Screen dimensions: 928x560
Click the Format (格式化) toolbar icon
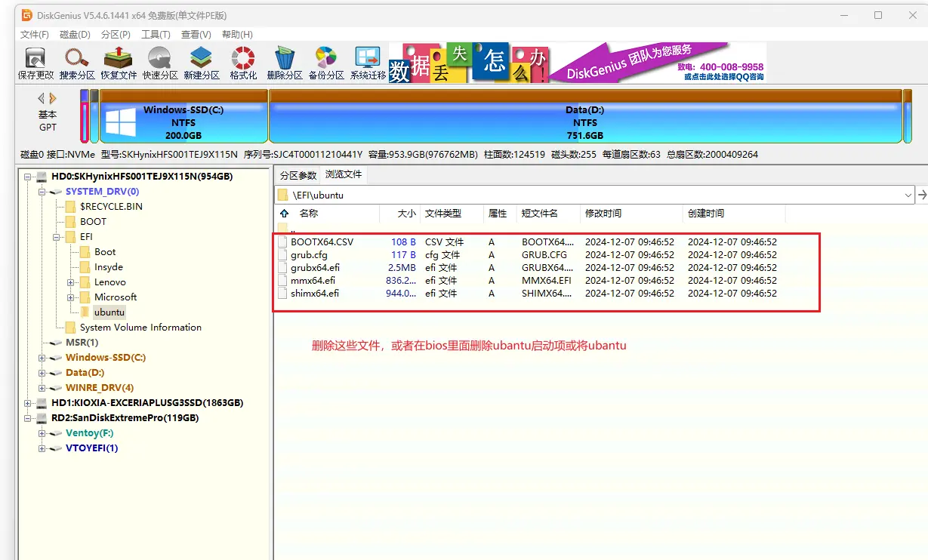click(x=243, y=64)
